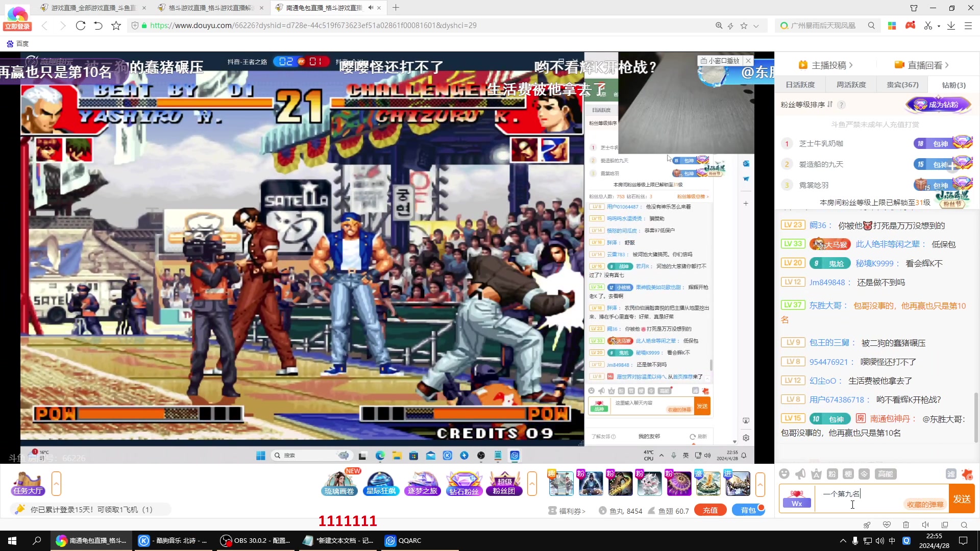Switch to the 贵宾(367) tab
980x551 pixels.
tap(902, 85)
